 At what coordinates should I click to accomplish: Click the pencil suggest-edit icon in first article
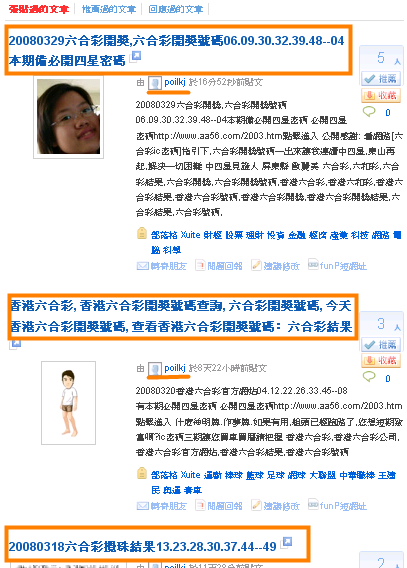click(256, 265)
